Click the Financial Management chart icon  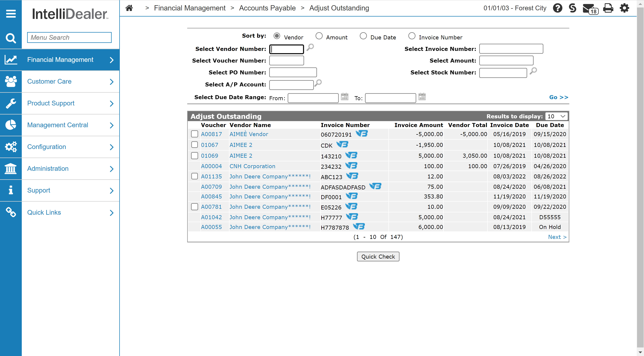click(11, 60)
